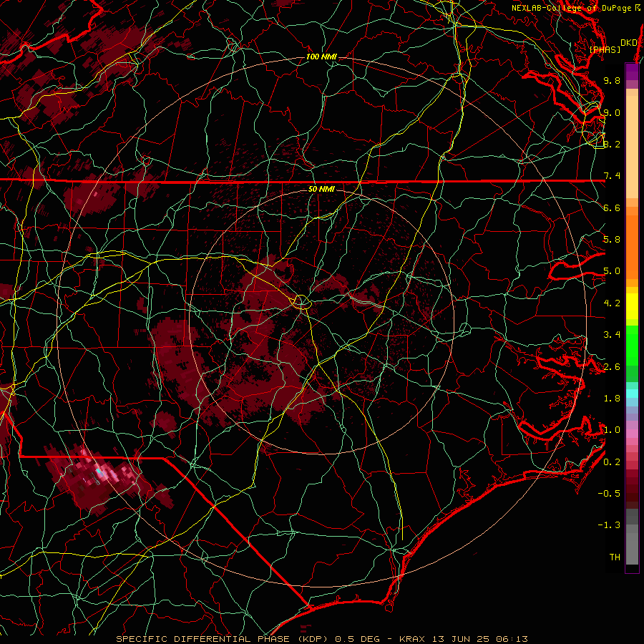Pick the bright green color bar segment
The width and height of the screenshot is (644, 644).
[632, 345]
